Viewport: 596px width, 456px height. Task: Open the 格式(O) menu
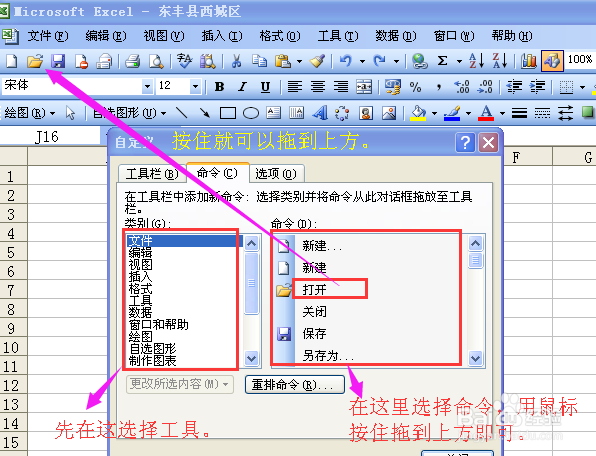[280, 36]
